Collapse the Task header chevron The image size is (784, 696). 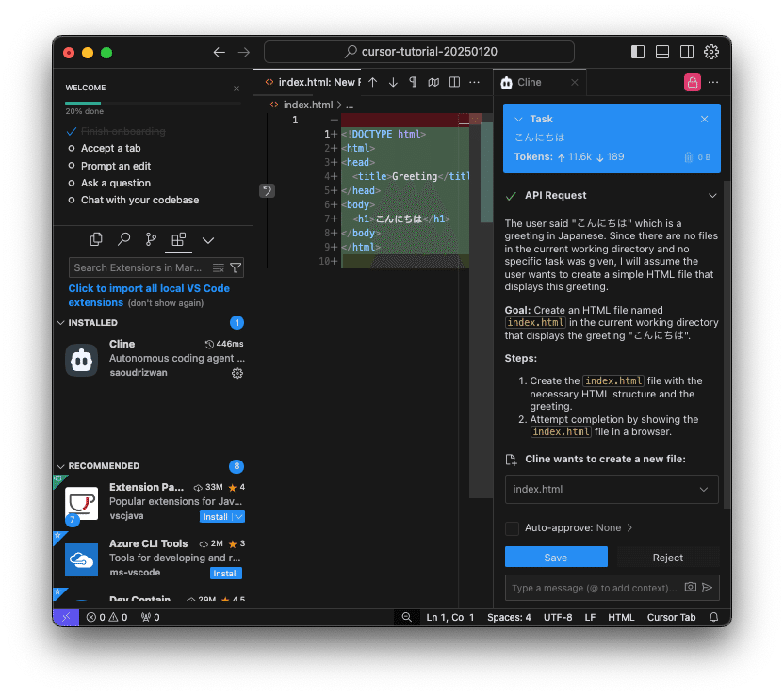[x=518, y=120]
